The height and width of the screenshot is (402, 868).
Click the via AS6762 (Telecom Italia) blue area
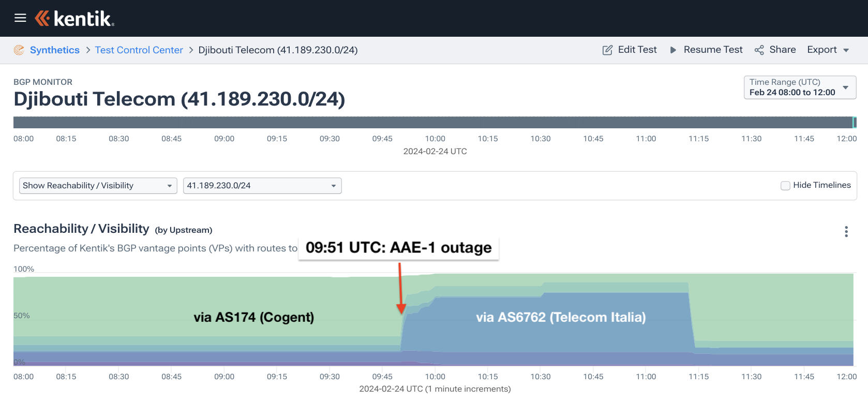[x=561, y=317]
